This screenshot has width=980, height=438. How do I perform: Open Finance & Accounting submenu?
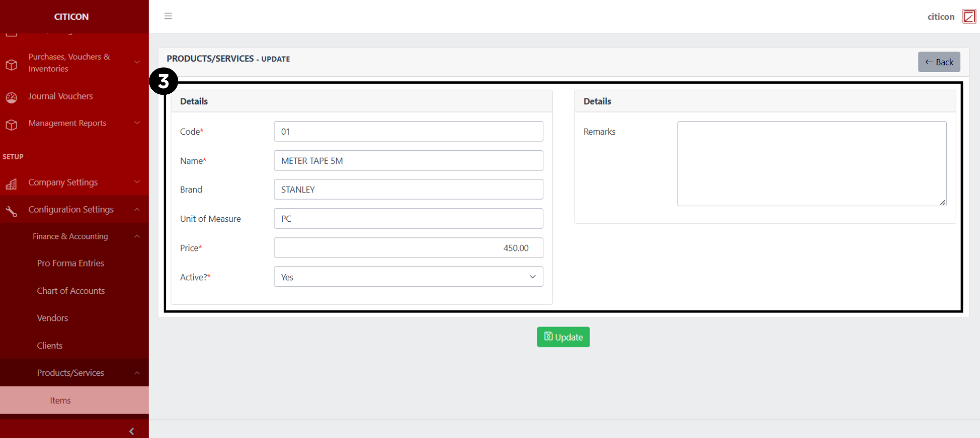tap(70, 236)
